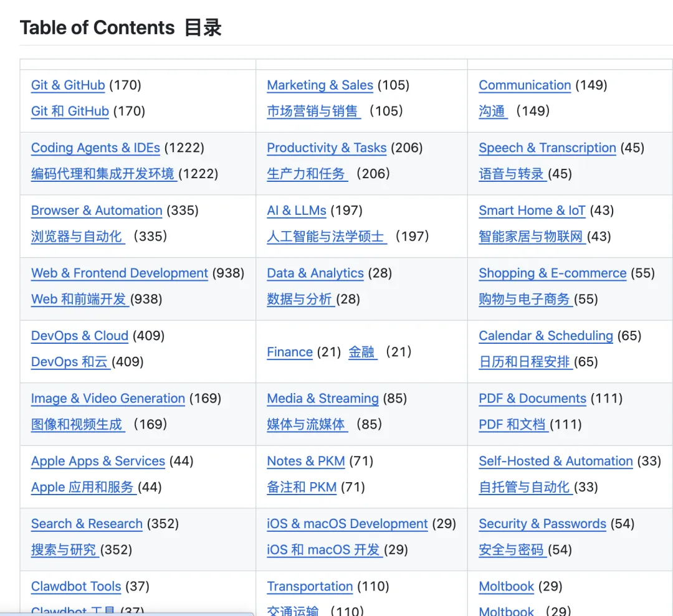Open the iOS & macOS Development link
The width and height of the screenshot is (673, 616).
(347, 523)
